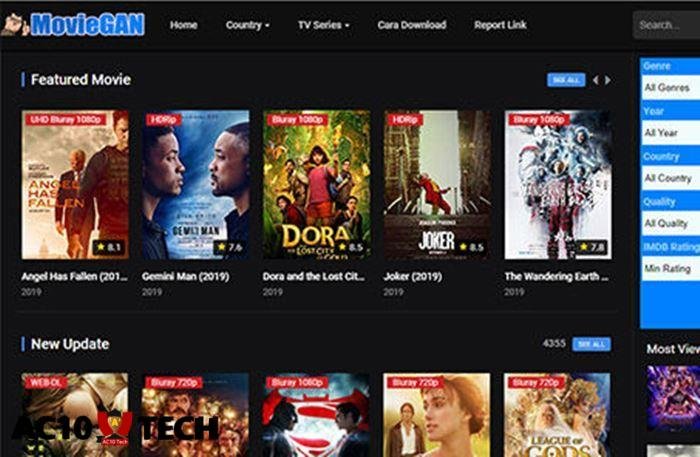700x457 pixels.
Task: Select the All Quality filter dropdown
Action: coord(670,224)
